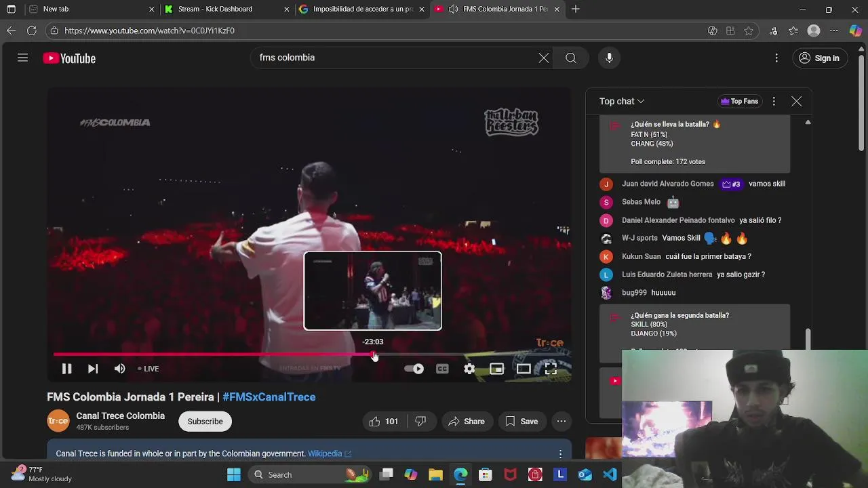Enable miniplayer mode
This screenshot has width=868, height=488.
pos(496,369)
